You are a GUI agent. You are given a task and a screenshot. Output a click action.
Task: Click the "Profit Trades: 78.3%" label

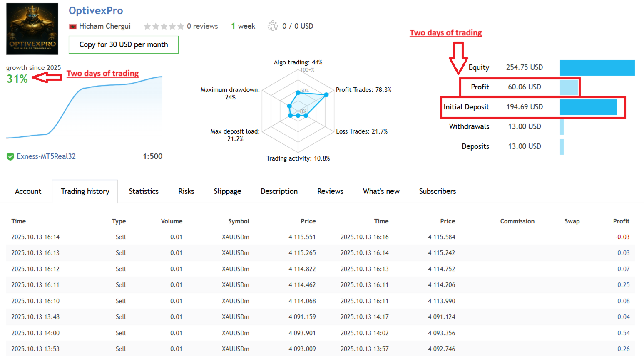click(363, 90)
